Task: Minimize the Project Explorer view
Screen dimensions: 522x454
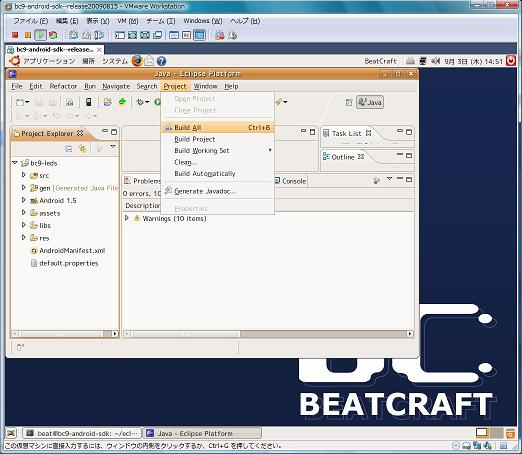Action: point(105,132)
